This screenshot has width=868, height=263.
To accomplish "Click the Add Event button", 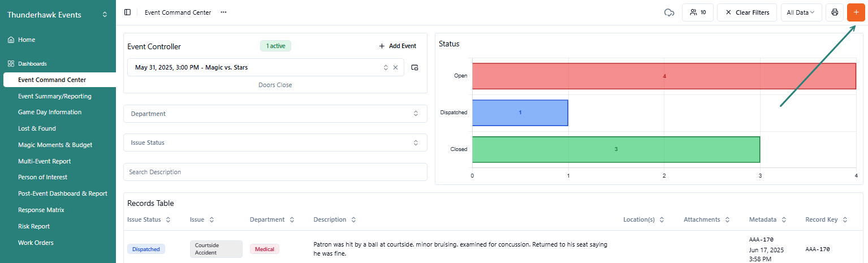I will [x=398, y=46].
